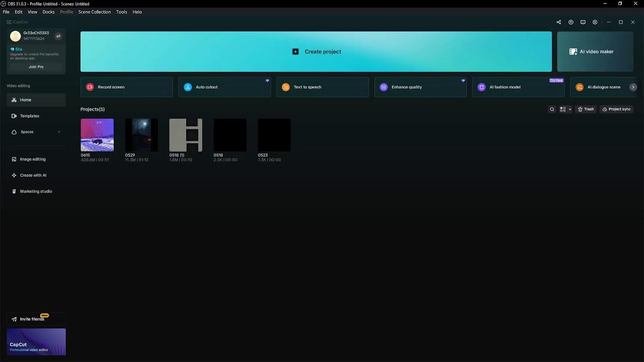Minimize the CapCut window

(x=609, y=22)
